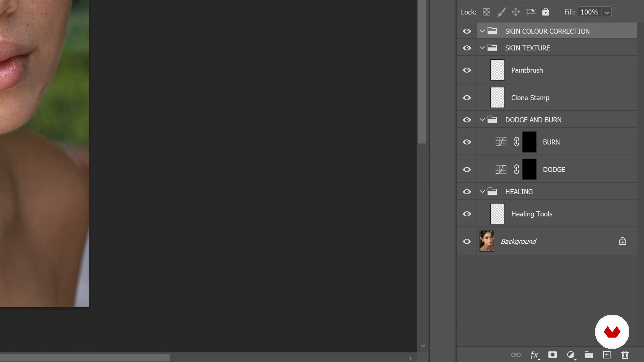Toggle visibility of DODGE layer
The width and height of the screenshot is (644, 362).
467,170
